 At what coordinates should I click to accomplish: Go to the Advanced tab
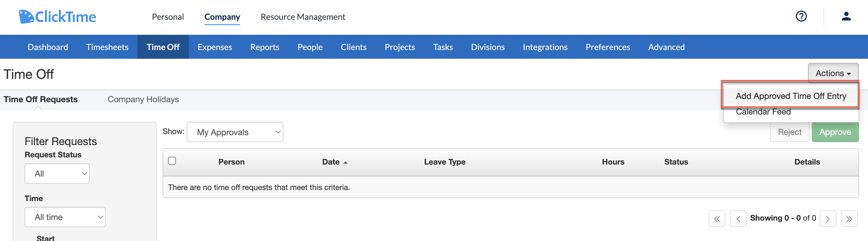click(666, 47)
